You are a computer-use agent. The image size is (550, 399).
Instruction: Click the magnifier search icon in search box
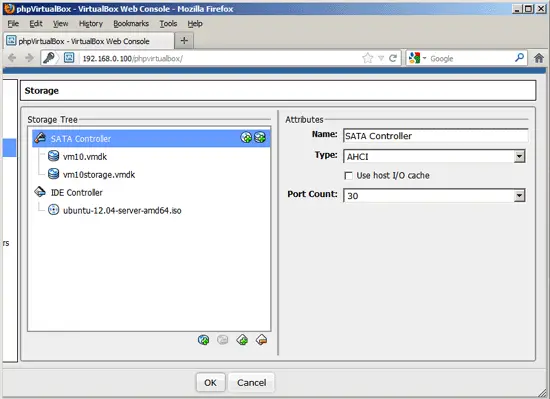(519, 58)
